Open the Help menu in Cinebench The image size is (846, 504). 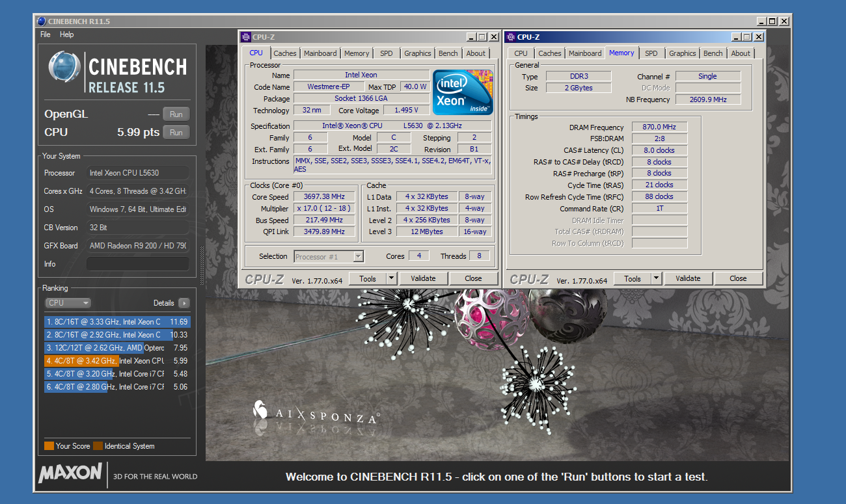[x=67, y=34]
